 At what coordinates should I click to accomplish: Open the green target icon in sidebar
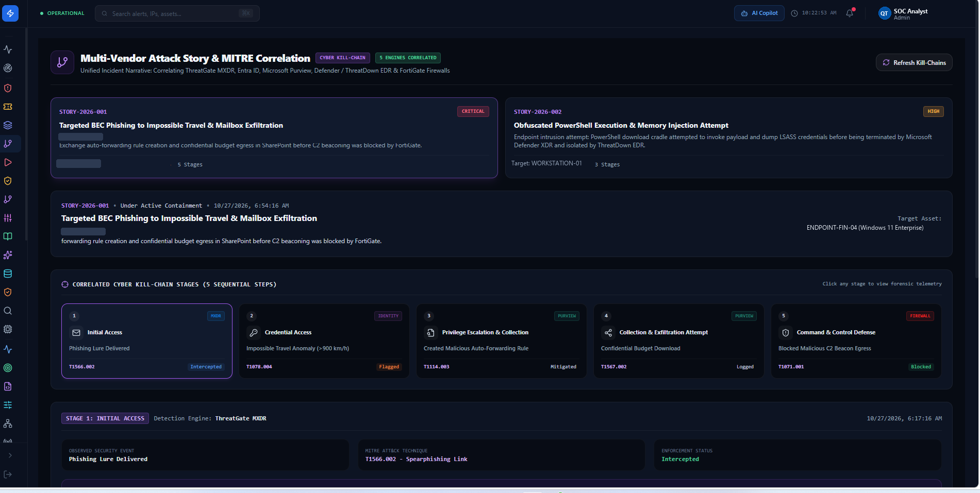click(x=8, y=368)
